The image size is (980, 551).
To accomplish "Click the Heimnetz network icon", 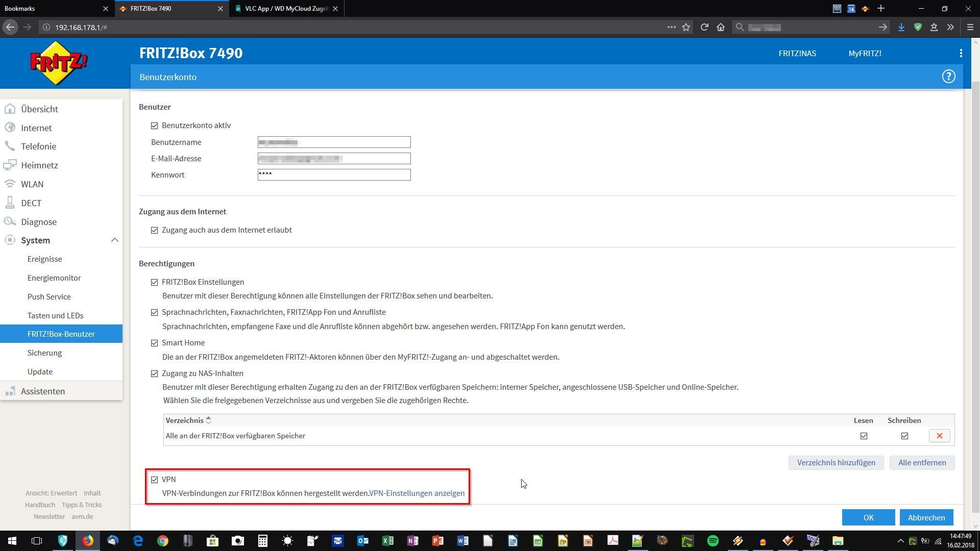I will (10, 165).
